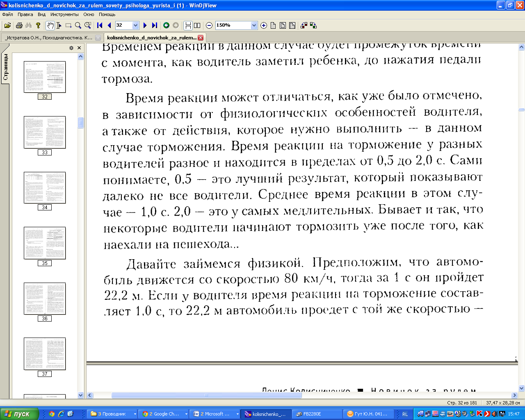Open the Google Chrome taskbar group
Image resolution: width=525 pixels, height=420 pixels.
point(164,414)
